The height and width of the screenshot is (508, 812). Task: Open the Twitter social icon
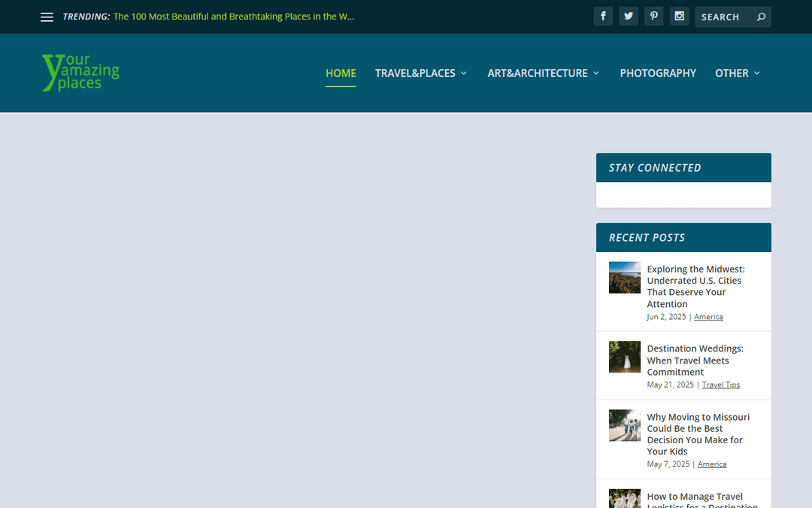[x=628, y=16]
